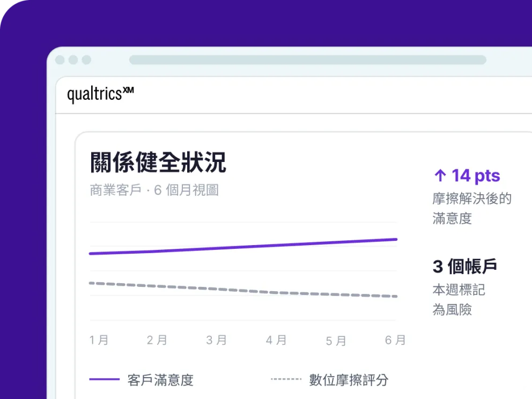The width and height of the screenshot is (532, 399).
Task: Toggle the 客戶滿意度 legend label
Action: point(160,380)
